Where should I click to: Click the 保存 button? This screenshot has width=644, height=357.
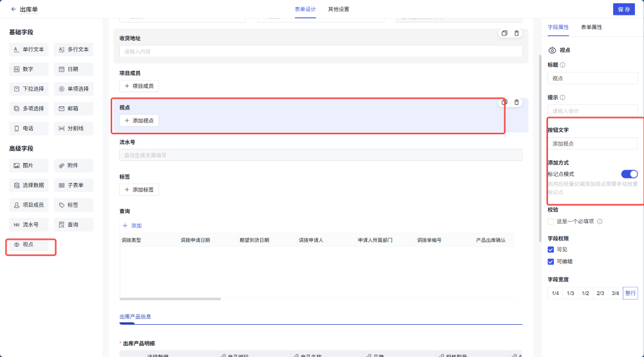(623, 10)
